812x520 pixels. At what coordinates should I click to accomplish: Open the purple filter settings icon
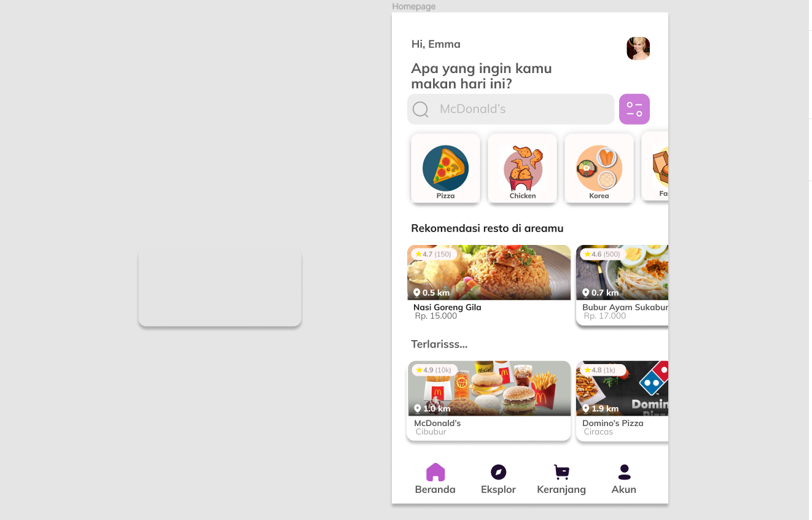pyautogui.click(x=634, y=109)
